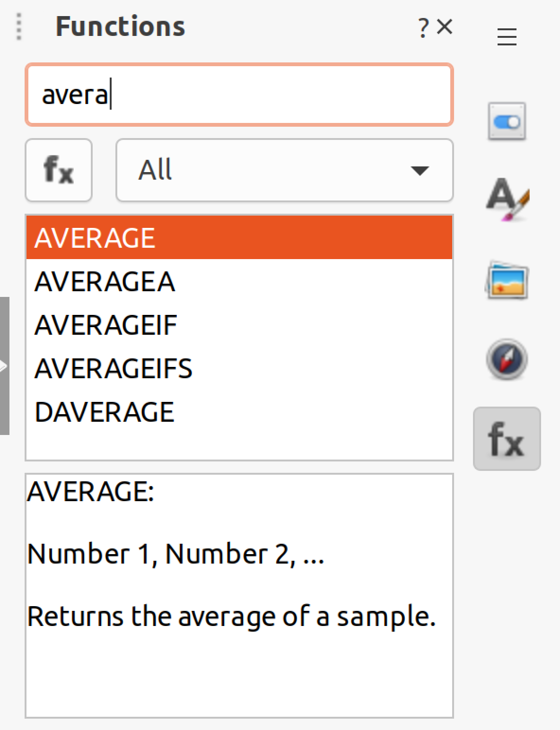Open the sidebar settings hamburger menu

507,37
